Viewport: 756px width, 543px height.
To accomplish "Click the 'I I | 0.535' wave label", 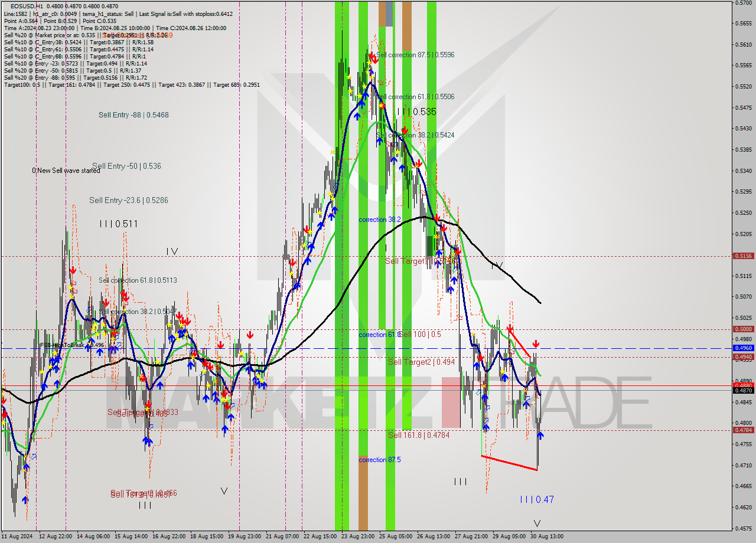I will (x=416, y=112).
